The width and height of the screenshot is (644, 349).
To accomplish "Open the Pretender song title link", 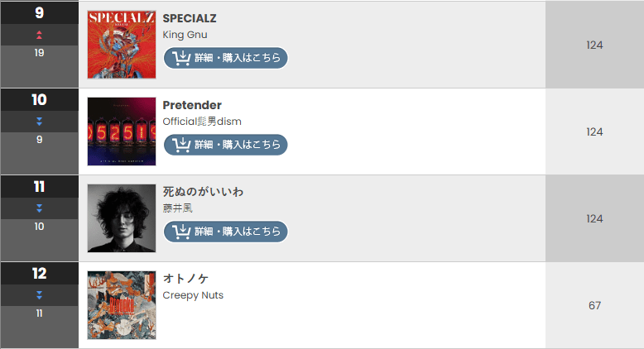I will coord(192,105).
